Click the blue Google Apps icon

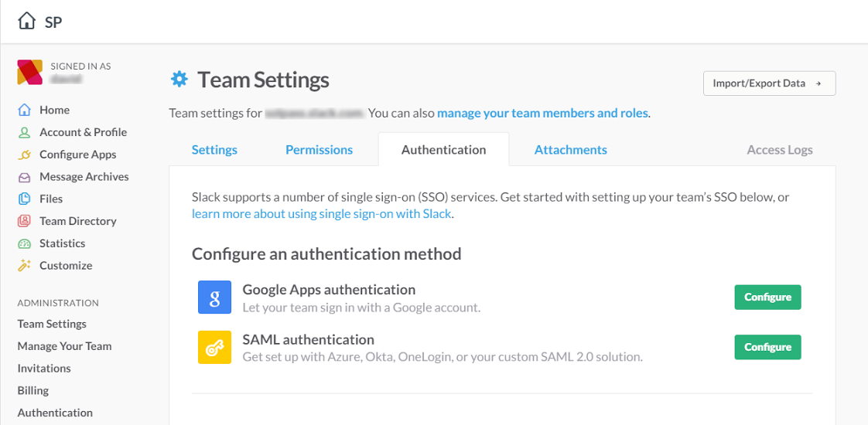pos(215,297)
